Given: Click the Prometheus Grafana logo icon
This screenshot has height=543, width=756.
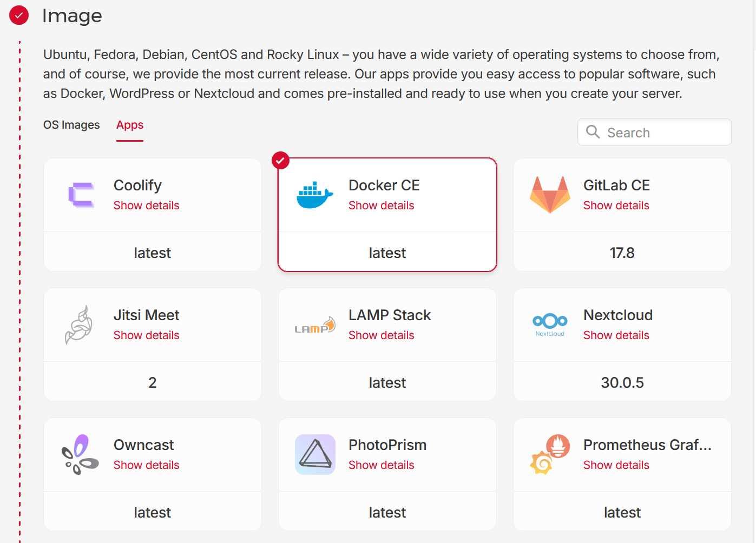Looking at the screenshot, I should (550, 454).
